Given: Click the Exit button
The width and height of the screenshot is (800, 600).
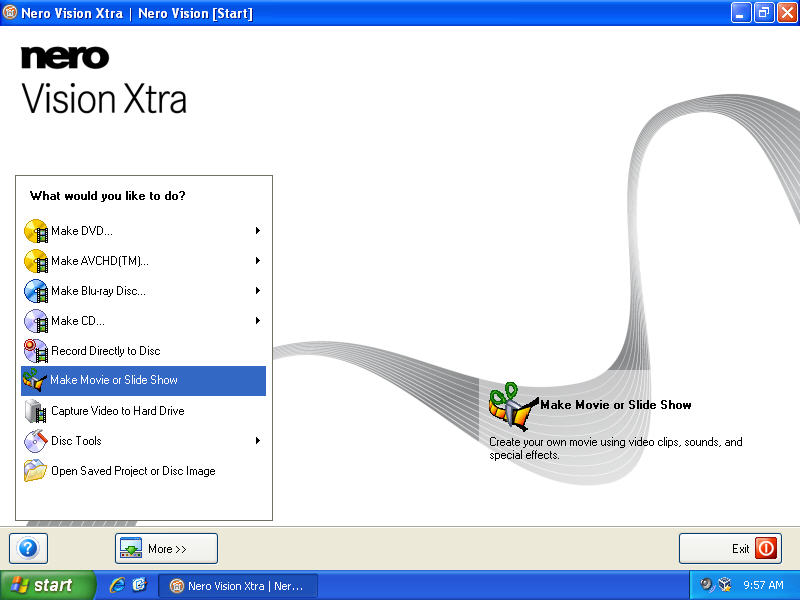Looking at the screenshot, I should pos(730,548).
